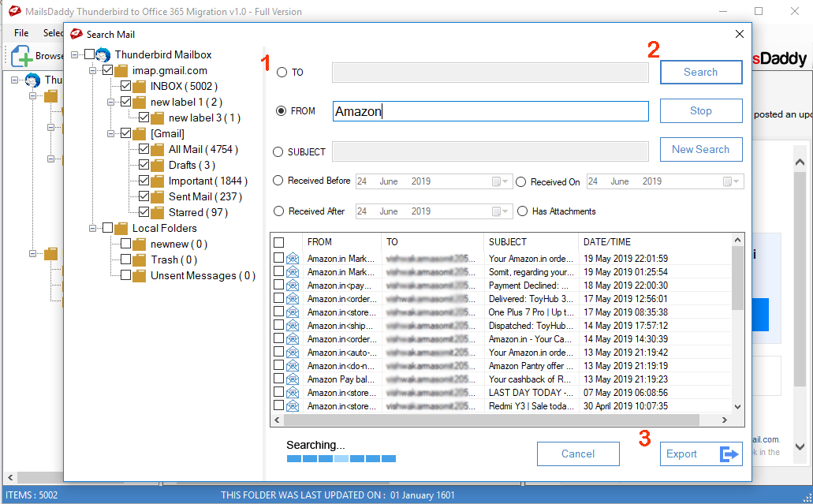Click the Search button
This screenshot has height=504, width=813.
tap(701, 73)
